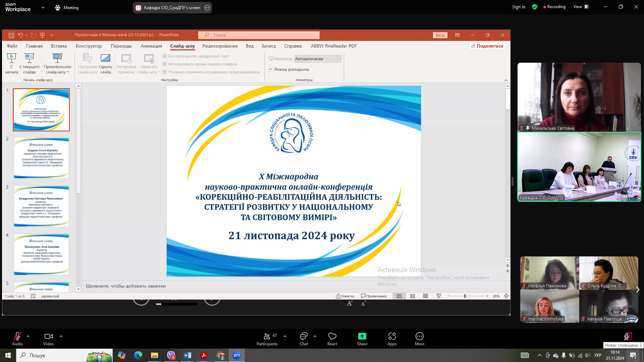
Task: Open the View dropdown in Zoom
Action: coord(581,7)
